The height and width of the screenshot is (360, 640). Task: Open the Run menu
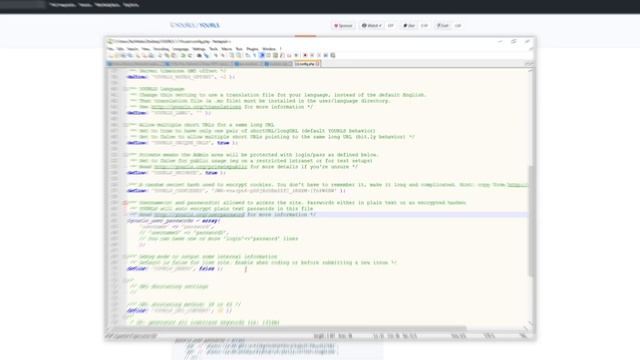[x=239, y=49]
